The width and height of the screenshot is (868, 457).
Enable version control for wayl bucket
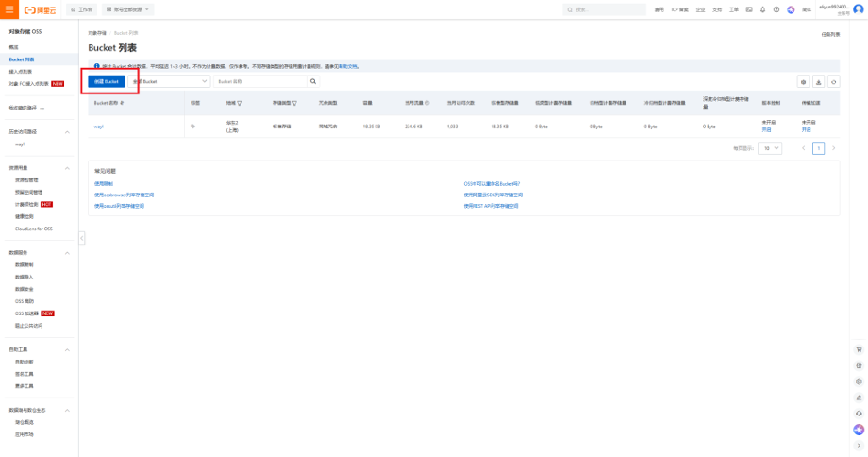766,129
